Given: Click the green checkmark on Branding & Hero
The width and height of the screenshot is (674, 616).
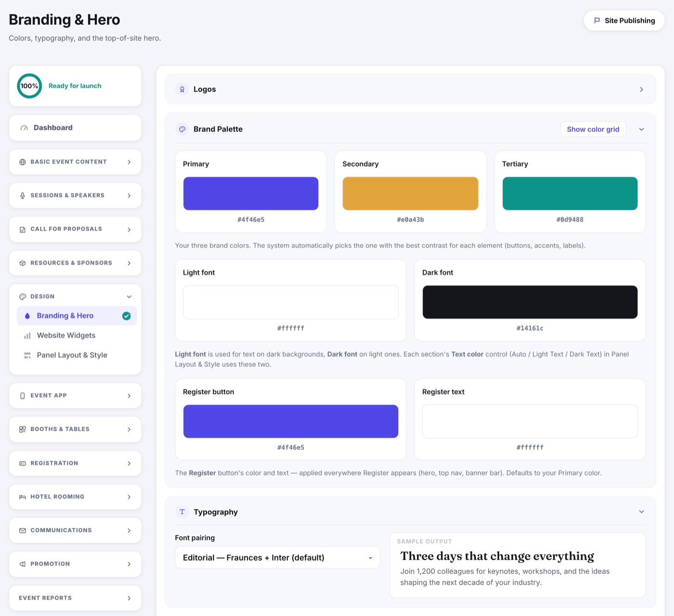Looking at the screenshot, I should pos(127,316).
